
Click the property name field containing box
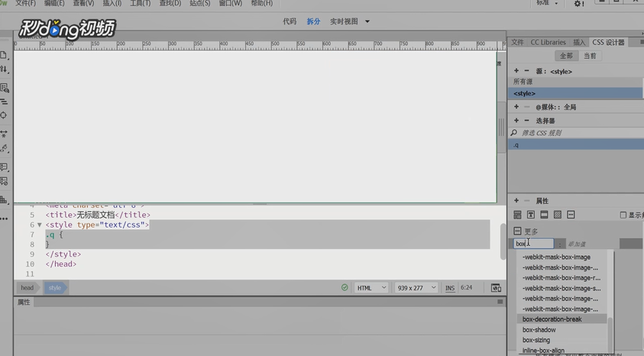tap(533, 244)
